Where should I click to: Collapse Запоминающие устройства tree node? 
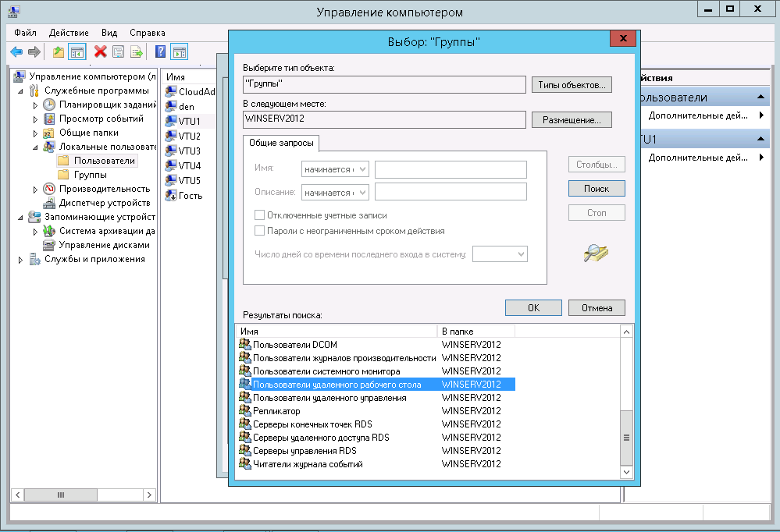(20, 218)
